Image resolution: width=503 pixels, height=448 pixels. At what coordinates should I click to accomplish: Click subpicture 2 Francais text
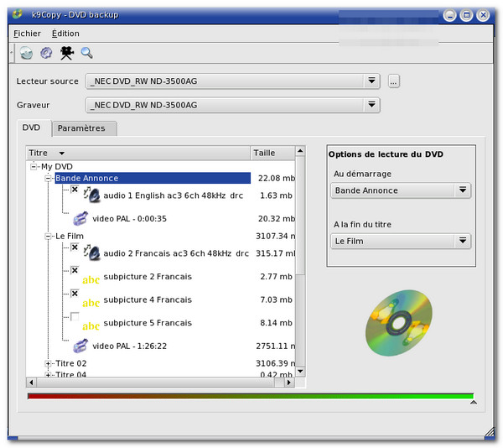[148, 276]
